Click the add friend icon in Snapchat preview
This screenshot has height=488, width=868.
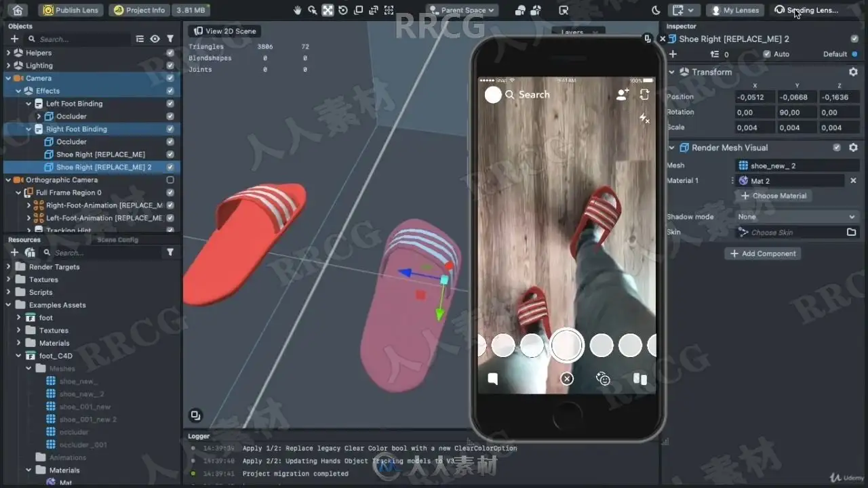623,95
